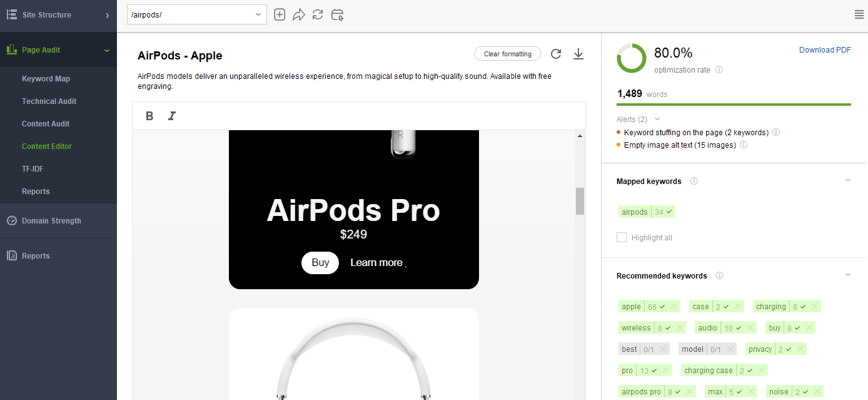Expand the Alerts (2) chevron
The image size is (868, 400).
point(657,119)
